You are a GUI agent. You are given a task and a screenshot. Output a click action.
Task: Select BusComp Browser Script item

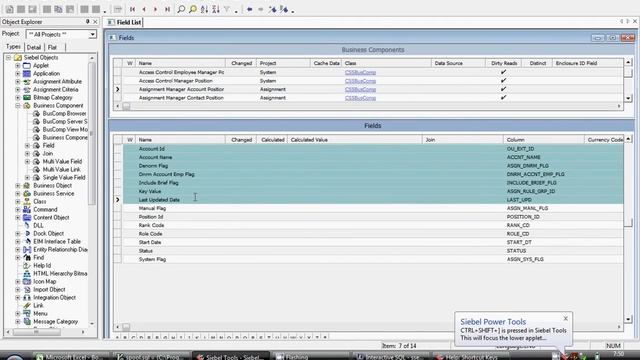[64, 113]
